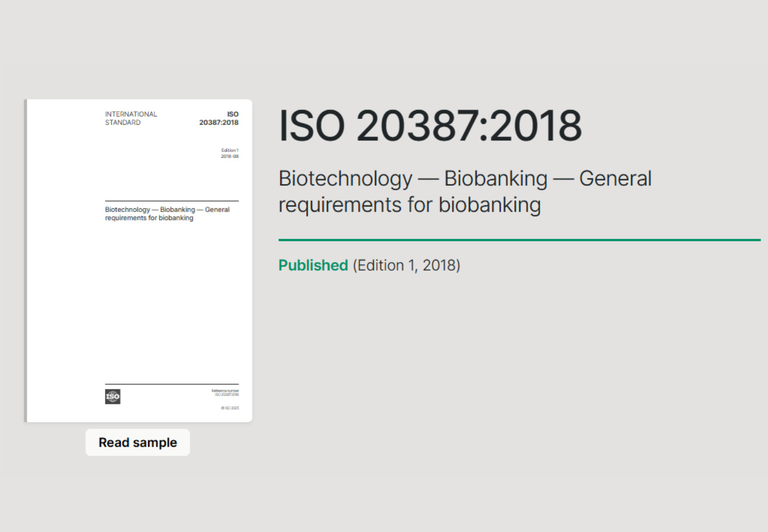768x532 pixels.
Task: Click the small biobanking title on the cover
Action: point(167,214)
